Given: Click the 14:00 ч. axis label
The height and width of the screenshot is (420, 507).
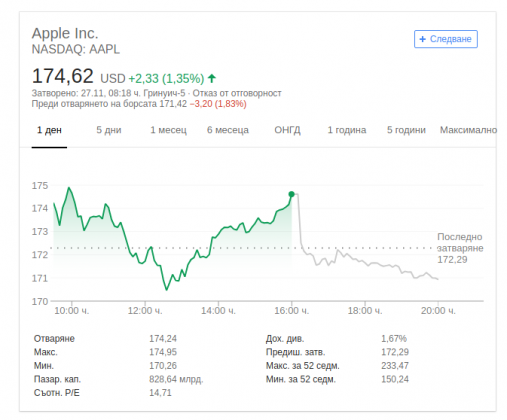Looking at the screenshot, I should (218, 311).
